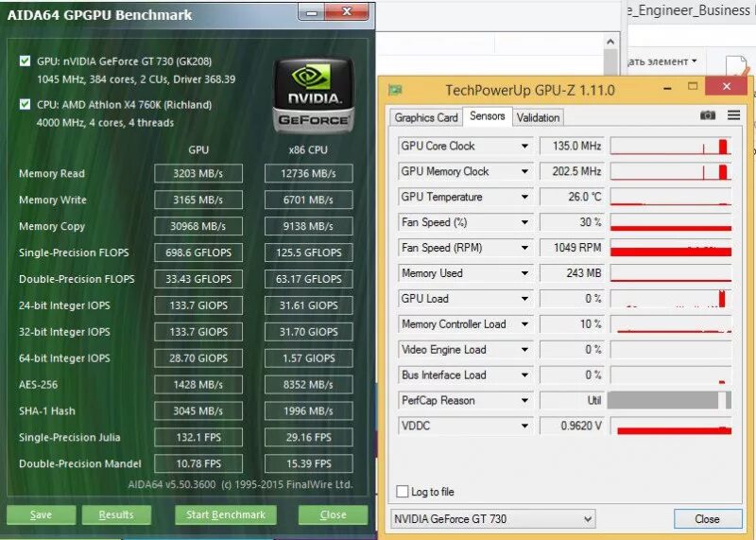Select the Sensors tab
The image size is (756, 540).
(x=487, y=116)
